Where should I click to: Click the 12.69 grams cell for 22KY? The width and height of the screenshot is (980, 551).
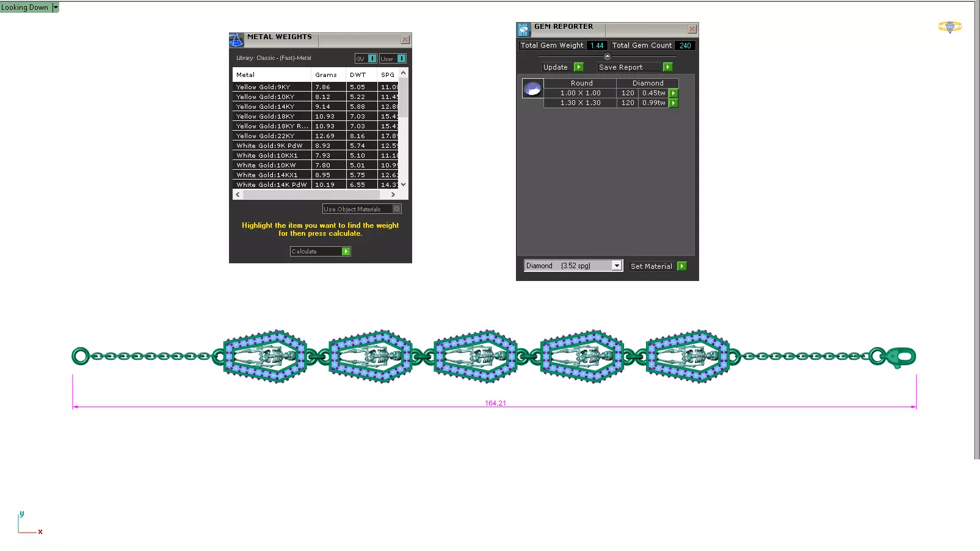click(x=328, y=136)
